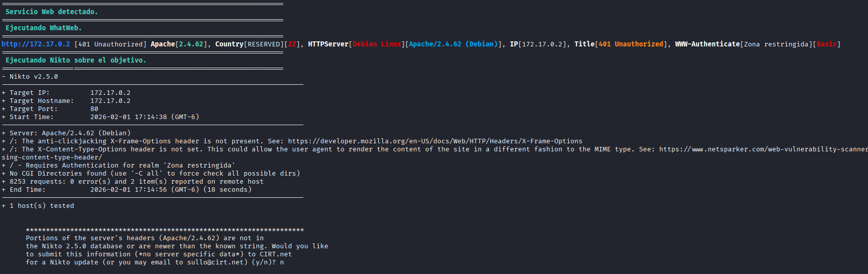Screen dimensions: 868x274
Task: Open the netsparker.com vulnerability scanner link
Action: [x=763, y=149]
